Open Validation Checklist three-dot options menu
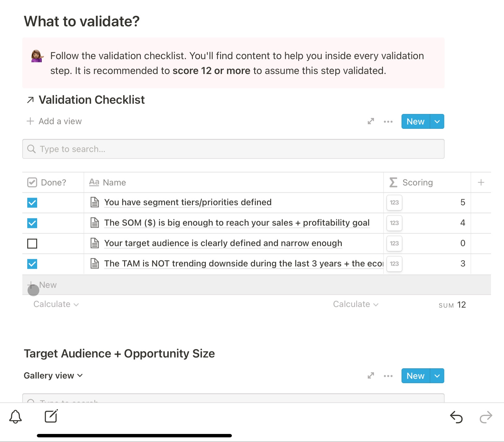The width and height of the screenshot is (504, 442). pyautogui.click(x=388, y=121)
